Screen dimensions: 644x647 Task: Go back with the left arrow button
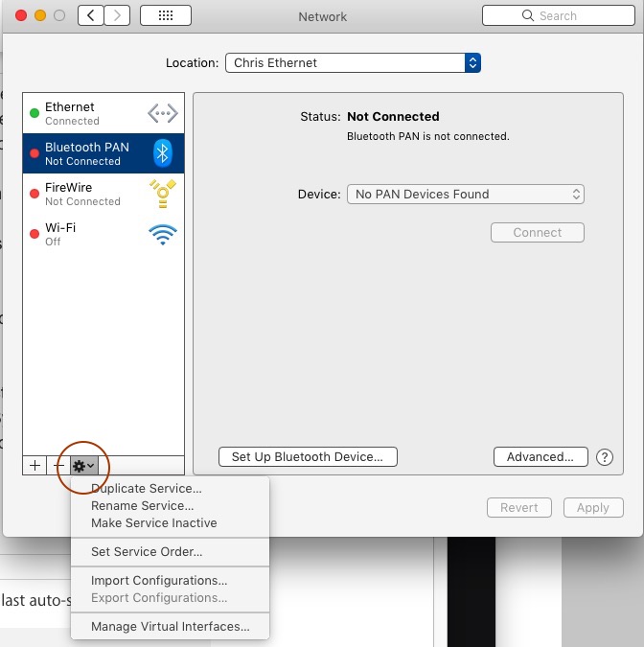[91, 15]
